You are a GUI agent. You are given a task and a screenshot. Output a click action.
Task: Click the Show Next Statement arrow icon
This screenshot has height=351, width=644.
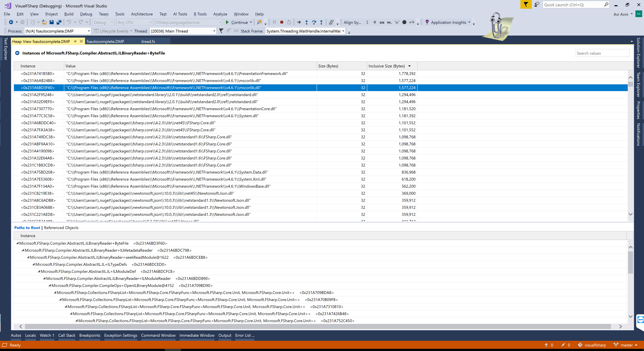pos(299,22)
